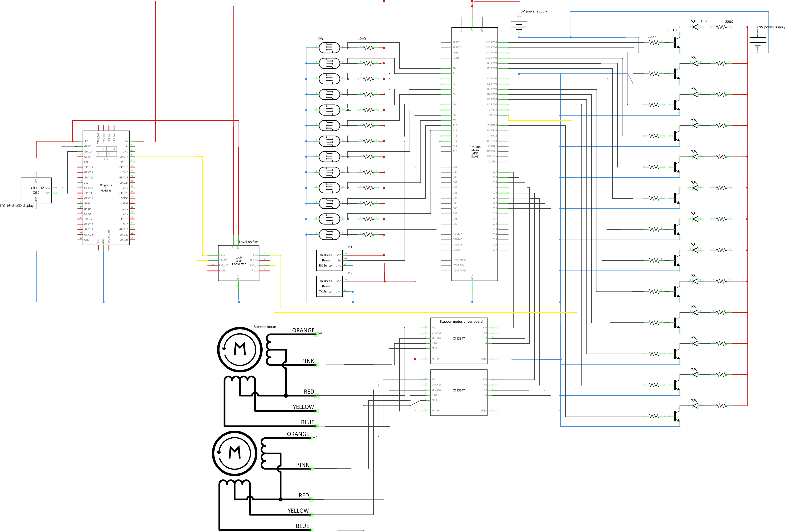Select the lower X113647 driver board
The image size is (787, 532).
coord(459,393)
